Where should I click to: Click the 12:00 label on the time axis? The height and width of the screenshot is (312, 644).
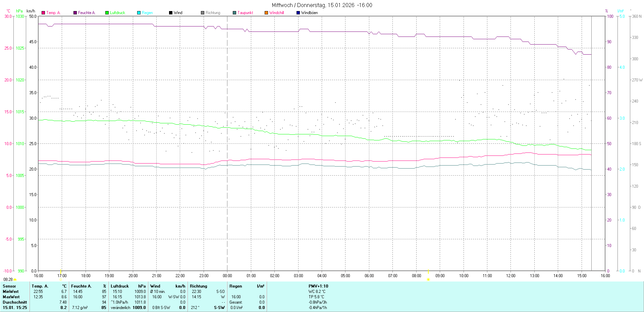coord(511,276)
